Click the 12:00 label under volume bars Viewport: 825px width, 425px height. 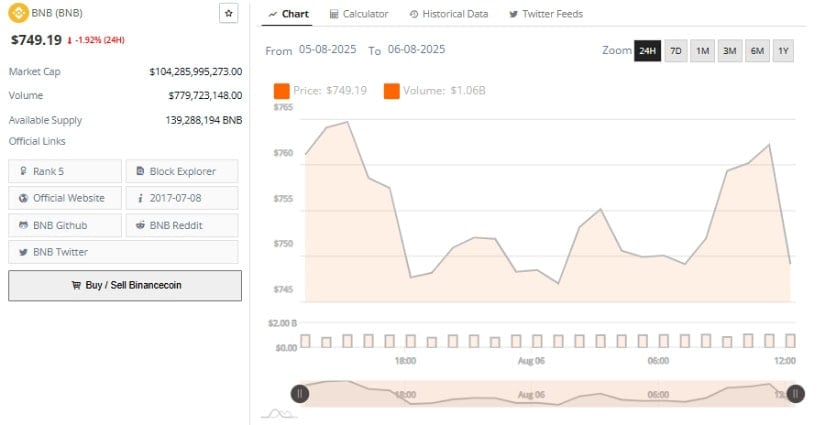coord(785,361)
